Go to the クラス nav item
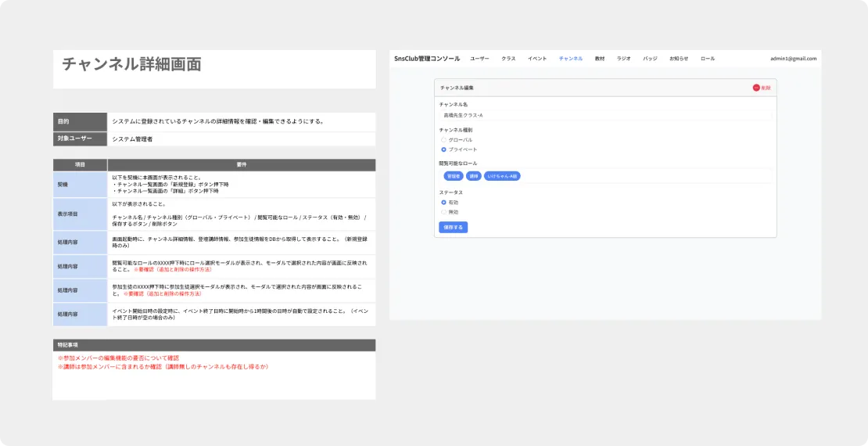The height and width of the screenshot is (446, 868). tap(508, 59)
